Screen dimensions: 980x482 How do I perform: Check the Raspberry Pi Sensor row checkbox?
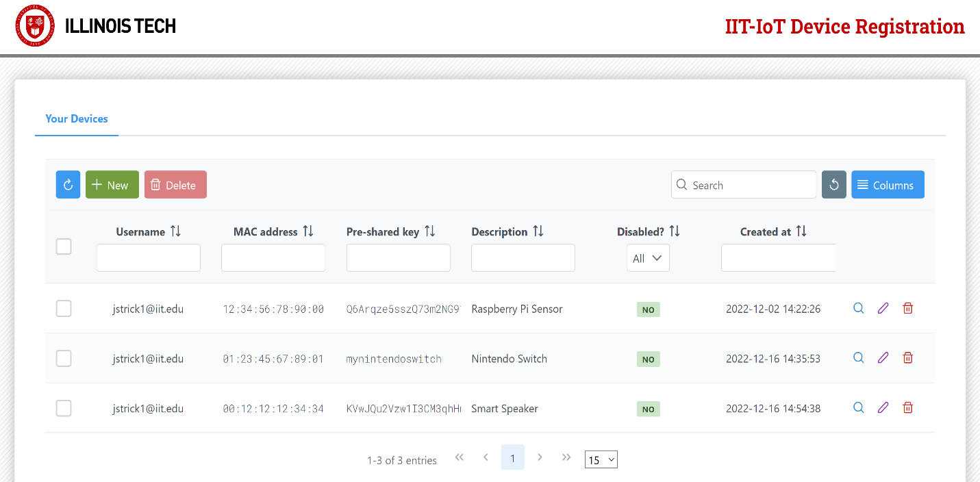pyautogui.click(x=64, y=309)
